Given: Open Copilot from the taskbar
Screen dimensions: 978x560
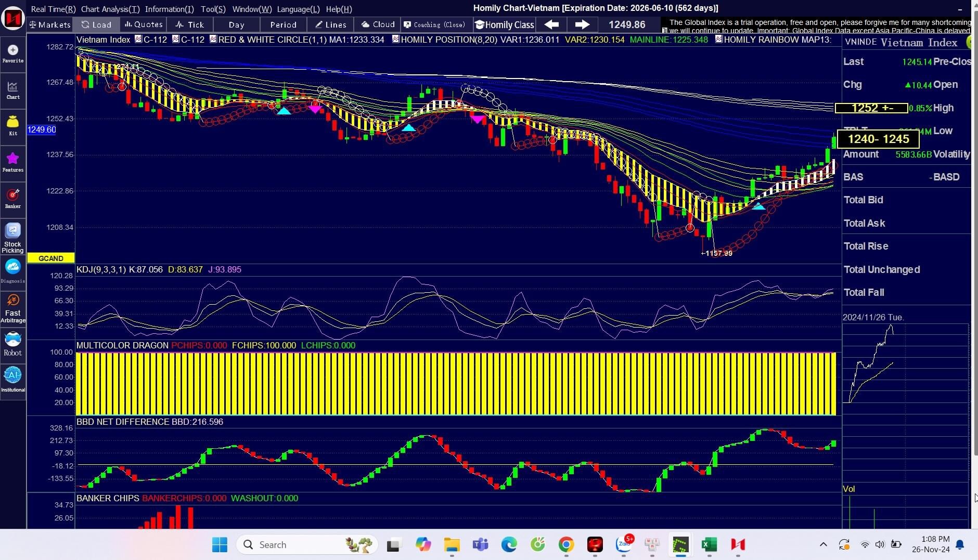Looking at the screenshot, I should 423,544.
